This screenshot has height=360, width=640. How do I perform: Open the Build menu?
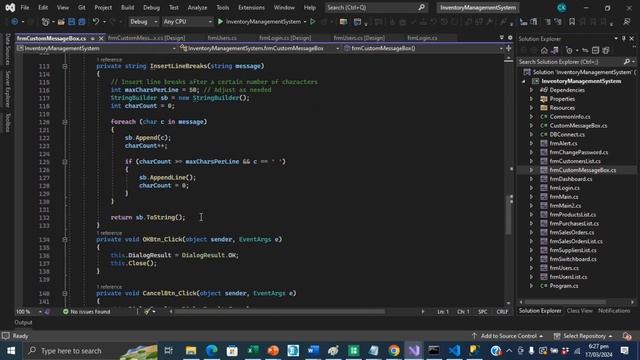(127, 7)
